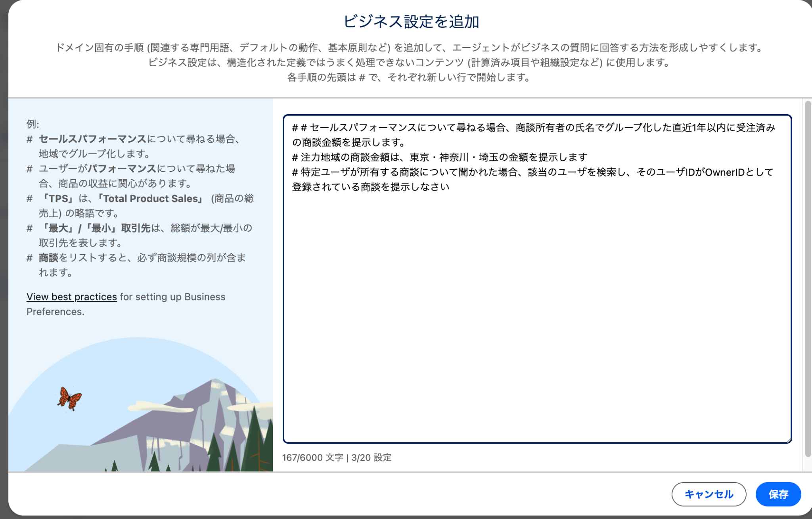Screen dimensions: 812x519
Task: Click the 例: label in the left panel
Action: tap(33, 124)
